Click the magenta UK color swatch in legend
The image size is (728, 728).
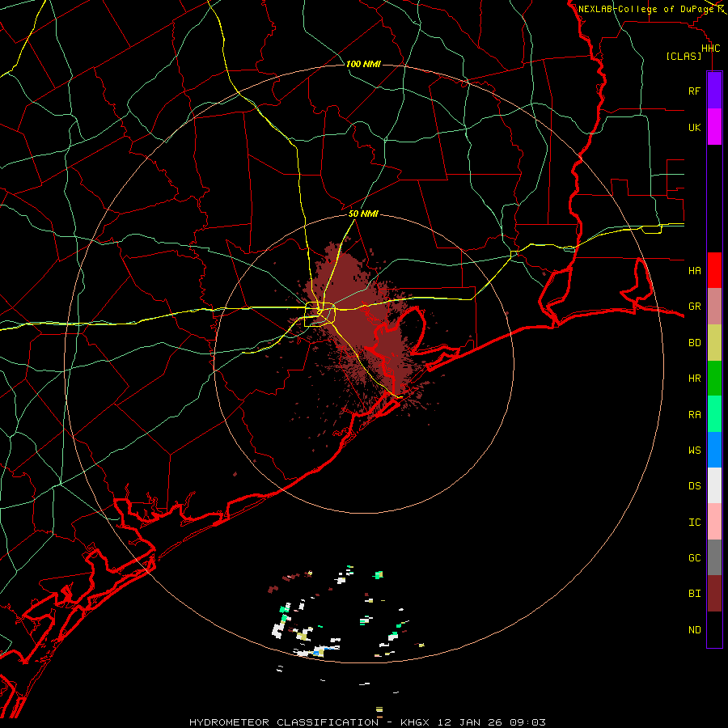pos(714,127)
